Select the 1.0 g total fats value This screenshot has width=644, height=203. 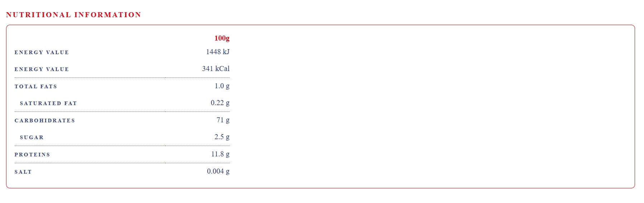[222, 86]
